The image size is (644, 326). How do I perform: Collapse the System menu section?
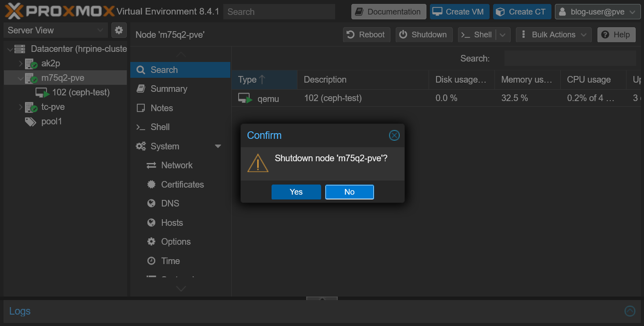[x=218, y=146]
